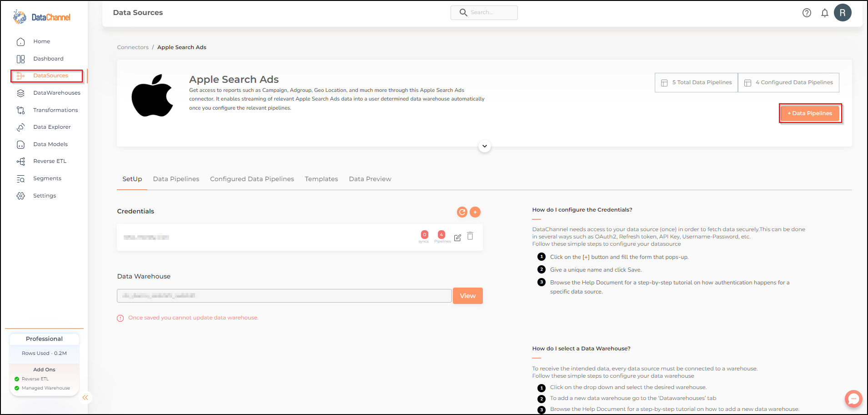Collapse the sidebar with double chevron
868x415 pixels.
pos(85,398)
